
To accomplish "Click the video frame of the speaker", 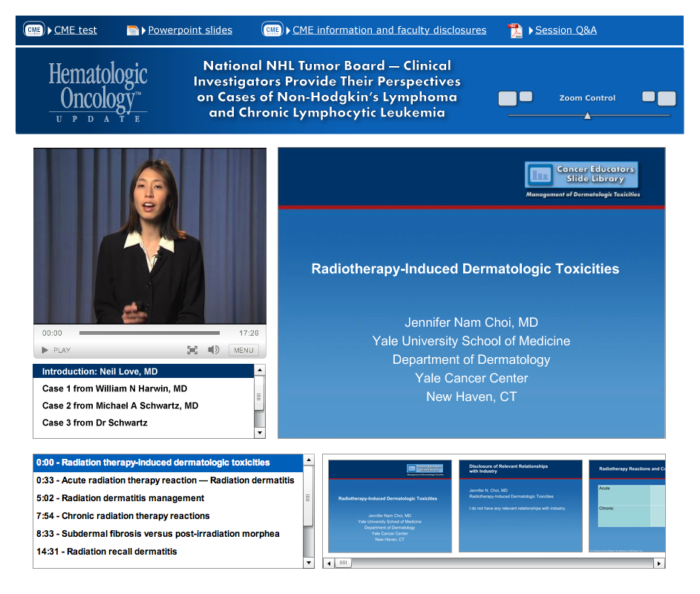I will (150, 236).
